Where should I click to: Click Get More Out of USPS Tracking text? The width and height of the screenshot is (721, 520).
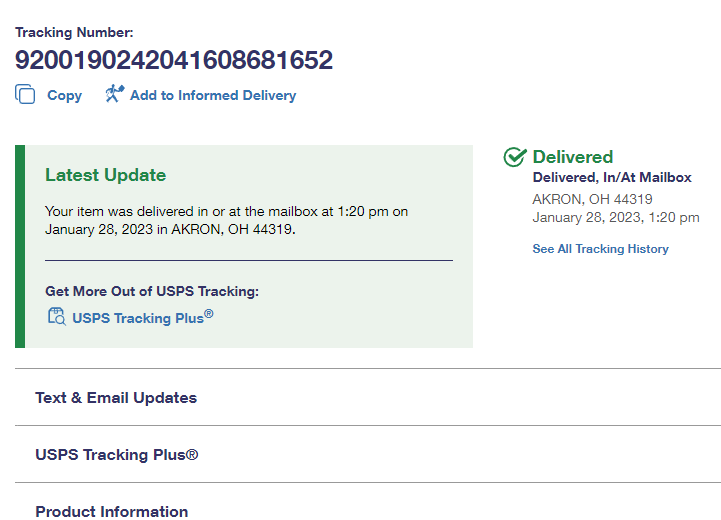152,291
